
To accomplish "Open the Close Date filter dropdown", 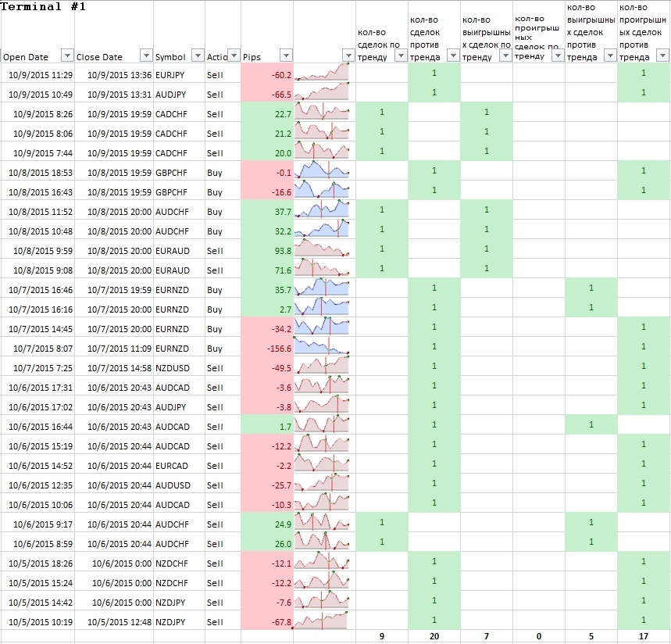I will 146,55.
